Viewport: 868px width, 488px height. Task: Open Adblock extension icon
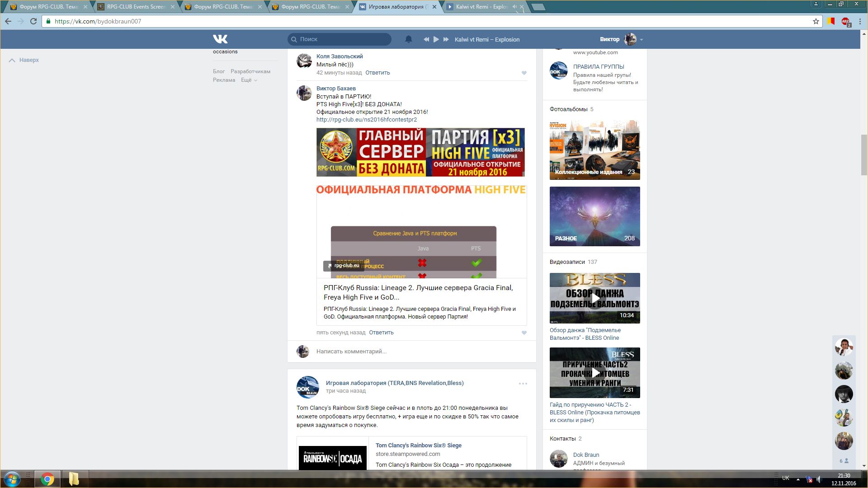click(845, 21)
